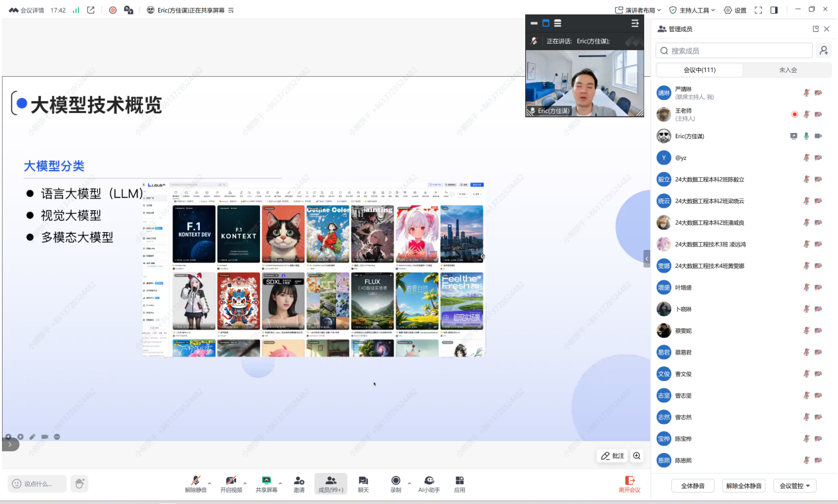
Task: Click the add member icon next to search
Action: tap(823, 50)
